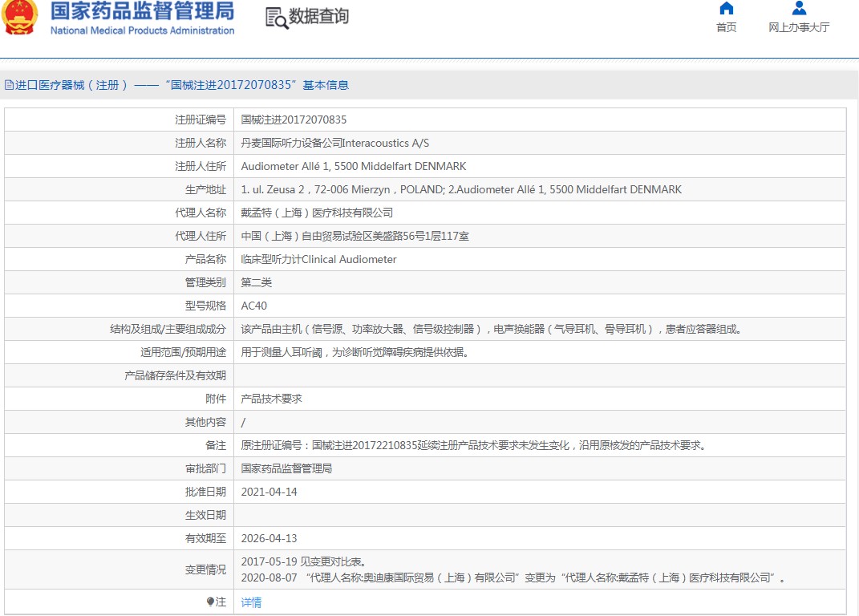Click the 有效期至 value 2026-04-13
859x616 pixels.
point(269,539)
